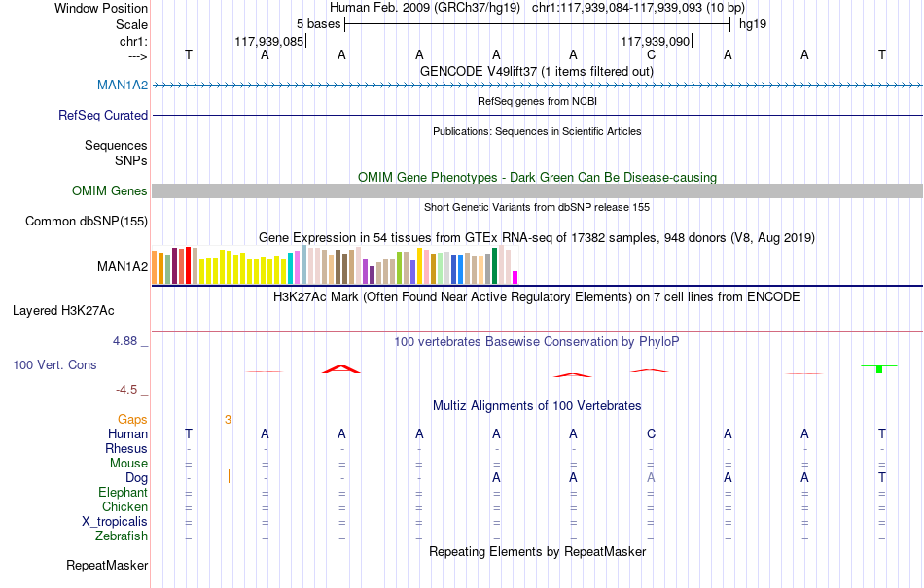Image resolution: width=924 pixels, height=588 pixels.
Task: Click the Layered H3K27Ac track label
Action: click(63, 310)
